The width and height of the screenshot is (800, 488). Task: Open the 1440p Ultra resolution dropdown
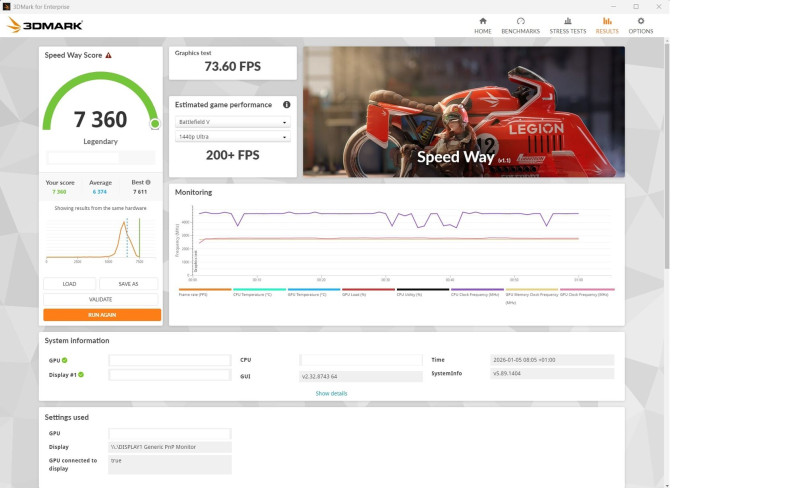[x=233, y=137]
